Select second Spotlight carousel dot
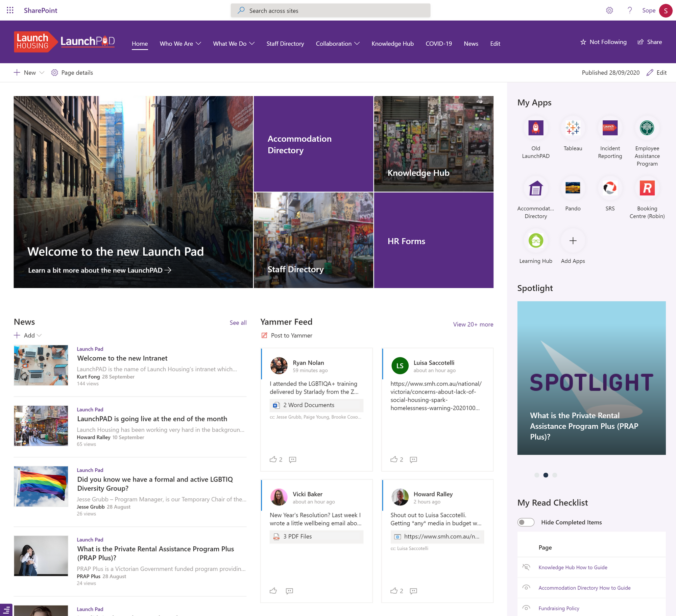The width and height of the screenshot is (676, 616). (546, 475)
